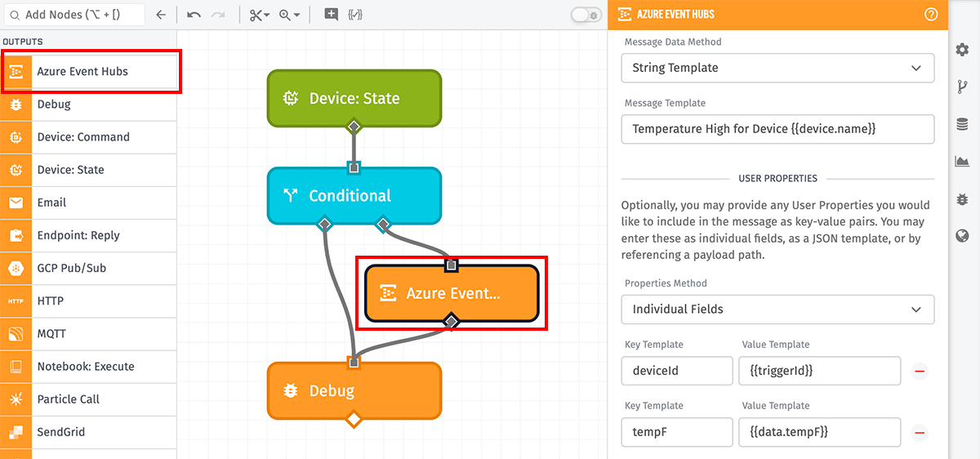This screenshot has height=459, width=980.
Task: Click the Conditional node input port
Action: coord(354,167)
